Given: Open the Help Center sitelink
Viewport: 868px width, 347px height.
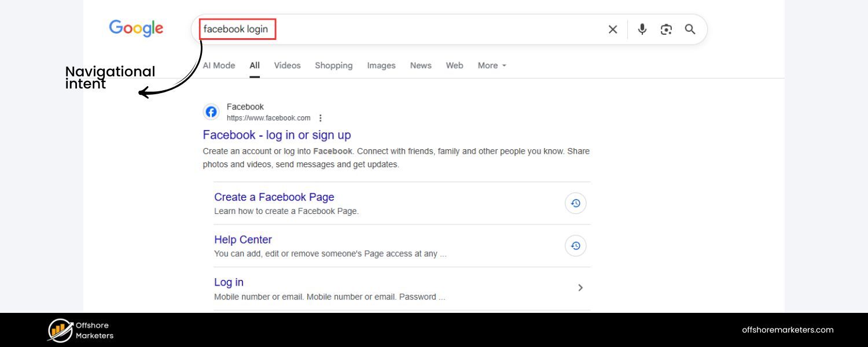Looking at the screenshot, I should [242, 239].
